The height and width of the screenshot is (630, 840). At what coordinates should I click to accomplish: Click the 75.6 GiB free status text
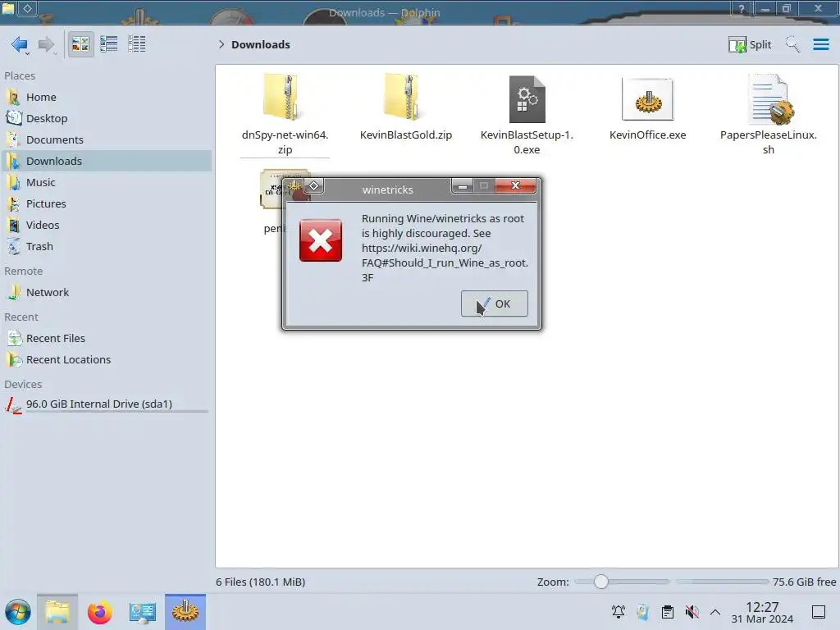point(804,582)
